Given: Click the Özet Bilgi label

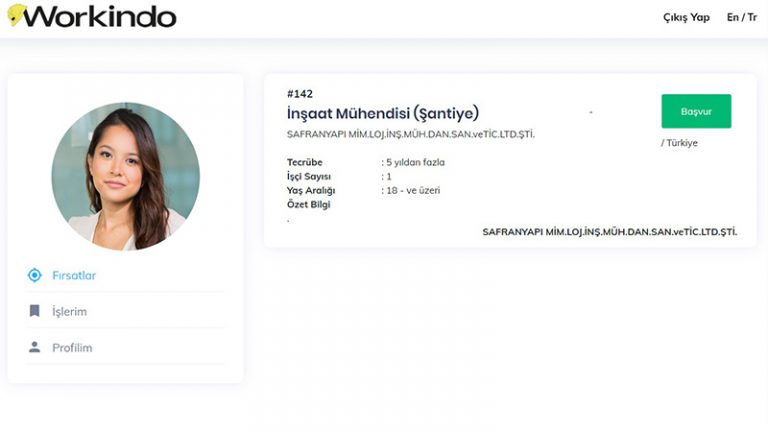Looking at the screenshot, I should (x=309, y=205).
